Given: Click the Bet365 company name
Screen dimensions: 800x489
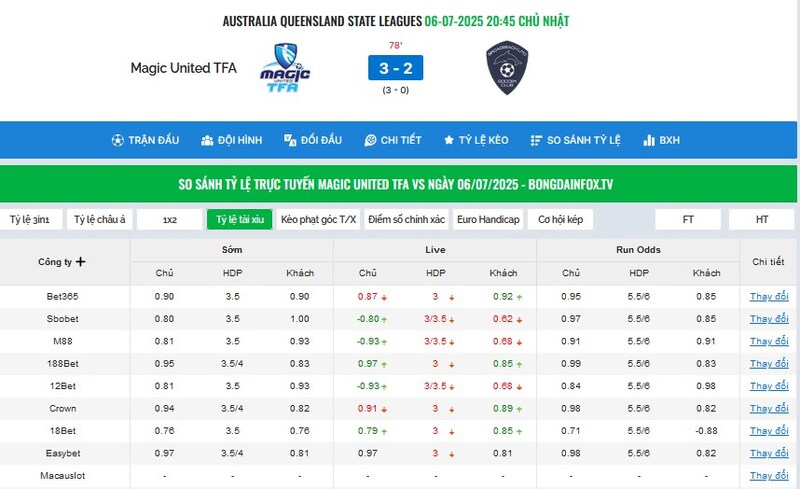Looking at the screenshot, I should point(63,297).
